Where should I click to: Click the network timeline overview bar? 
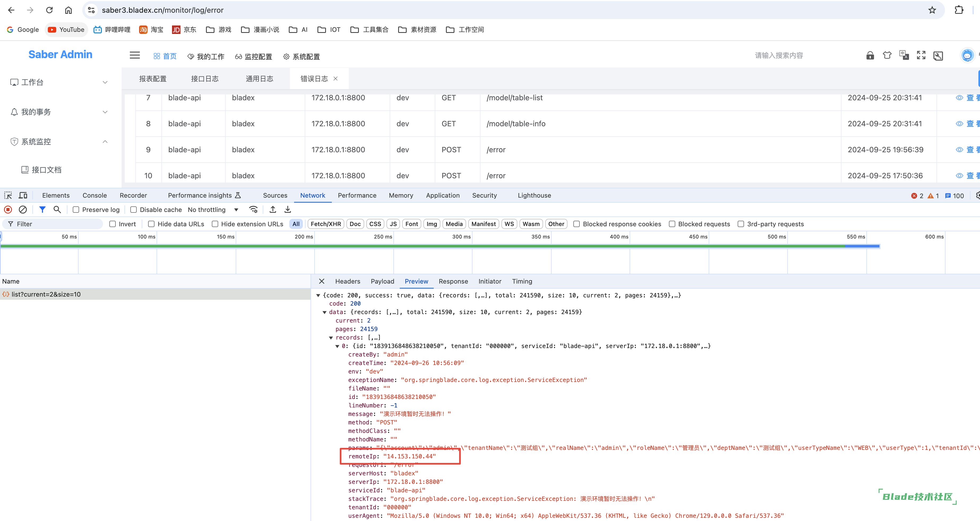[x=440, y=246]
